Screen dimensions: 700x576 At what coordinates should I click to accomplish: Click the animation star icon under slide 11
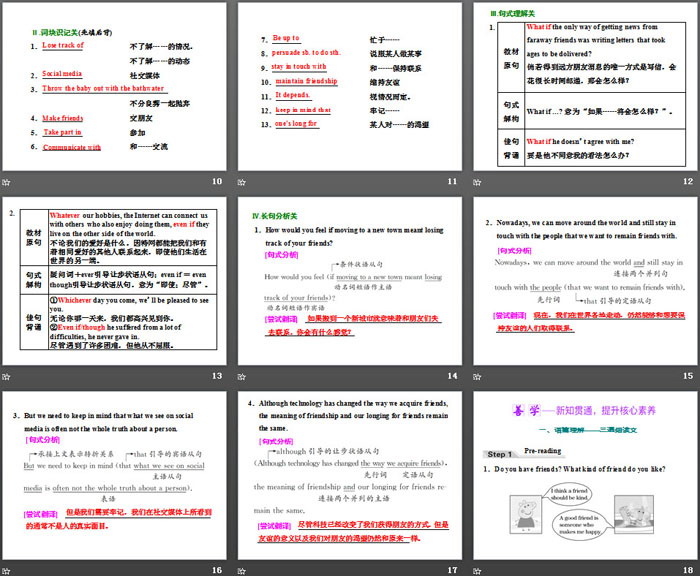(242, 182)
